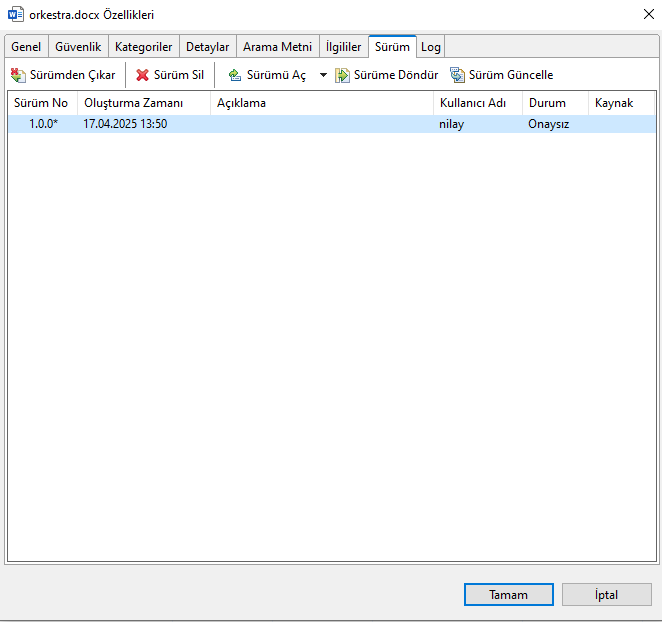The image size is (662, 622).
Task: Switch to the Genel tab
Action: [26, 47]
